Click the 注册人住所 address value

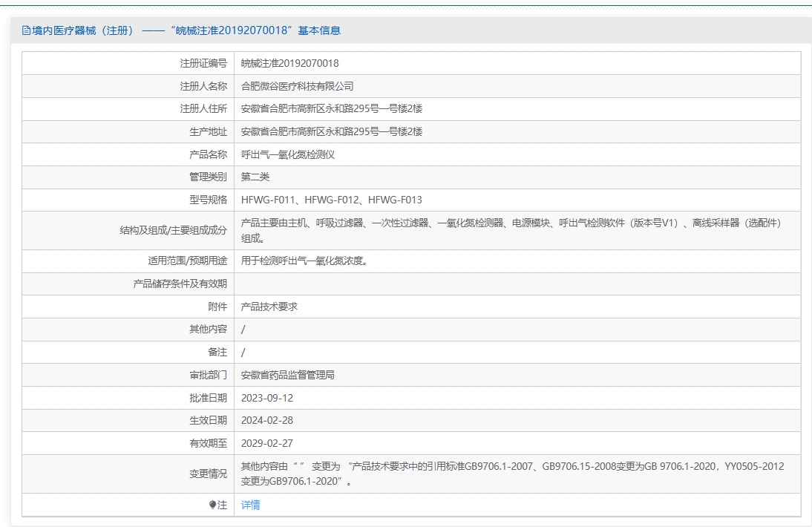[x=332, y=108]
